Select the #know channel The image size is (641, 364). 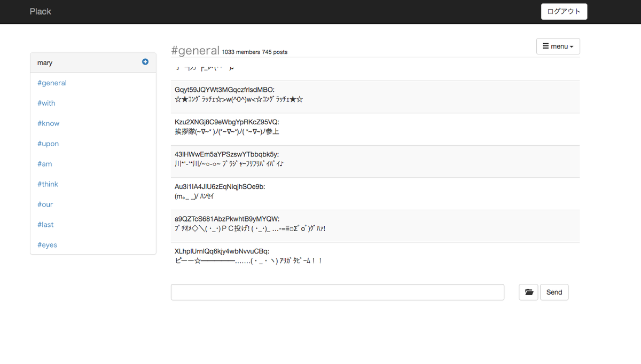49,123
